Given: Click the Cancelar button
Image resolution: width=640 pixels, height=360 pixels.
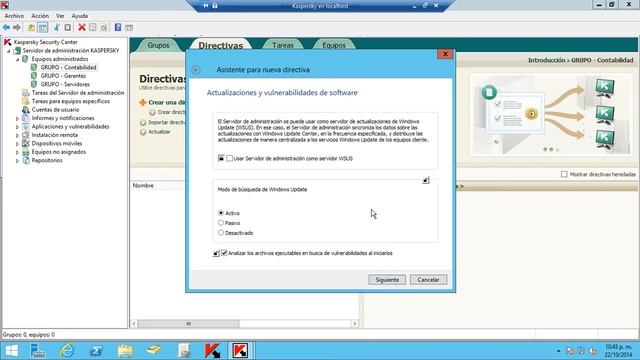Looking at the screenshot, I should 428,280.
